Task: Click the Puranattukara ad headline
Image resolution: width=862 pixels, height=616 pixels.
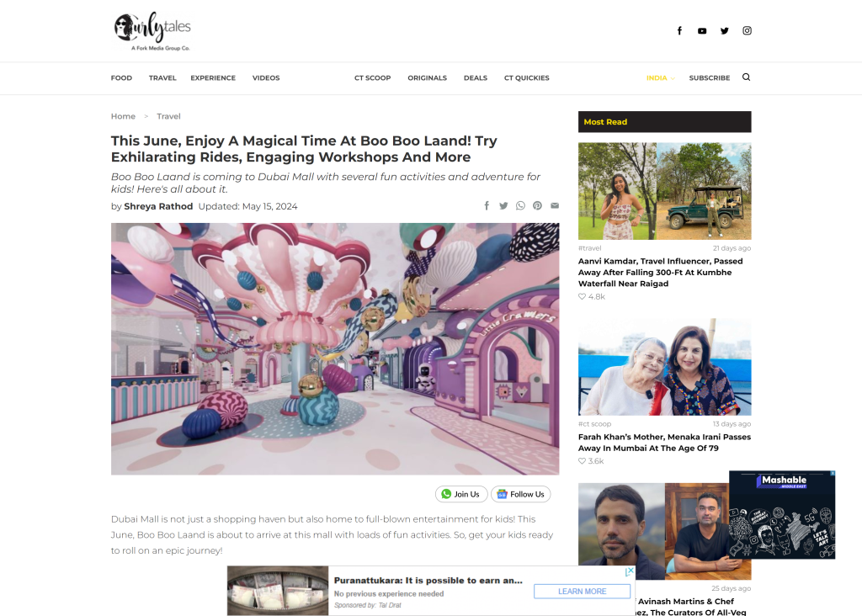Action: coord(428,581)
